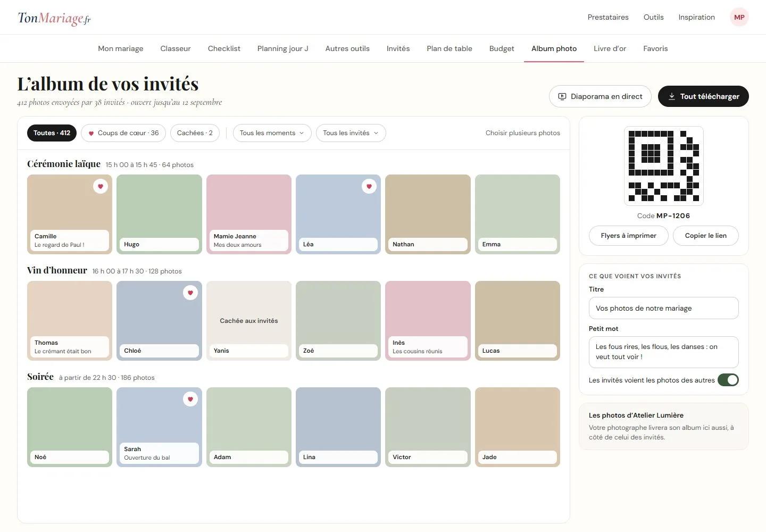This screenshot has height=532, width=766.
Task: Click Inspiration in the header
Action: pos(696,17)
